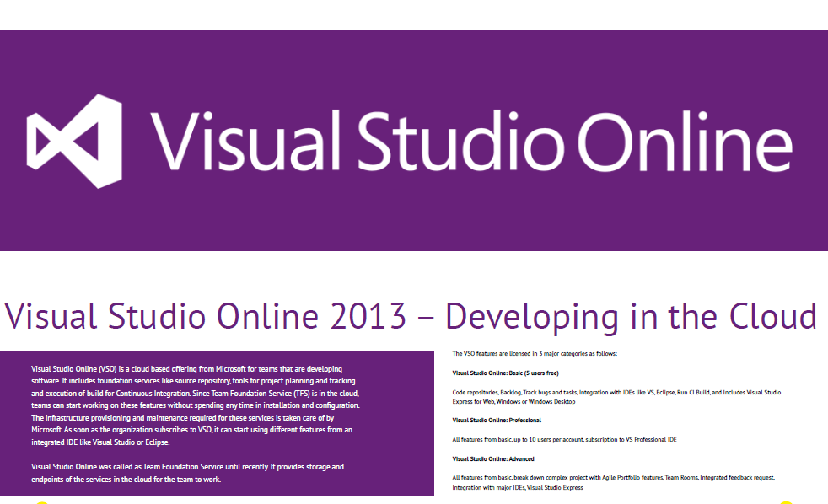Click the line 'All features from basic, up to 10 users per account'

[x=564, y=440]
